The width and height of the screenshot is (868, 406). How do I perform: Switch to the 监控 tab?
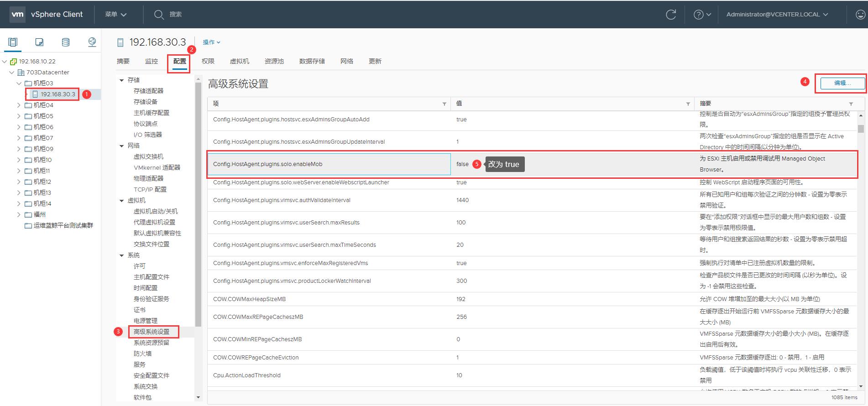coord(152,61)
